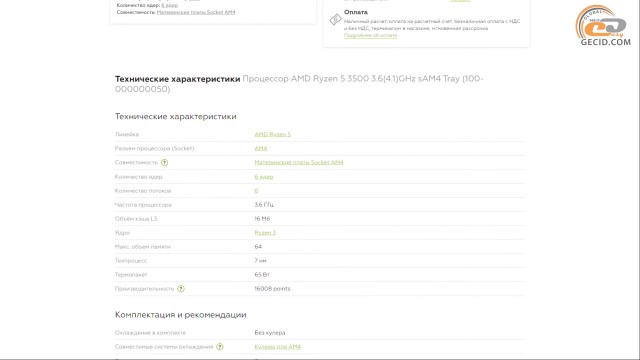
Task: Click the Технические характеристики page heading
Action: [x=178, y=79]
